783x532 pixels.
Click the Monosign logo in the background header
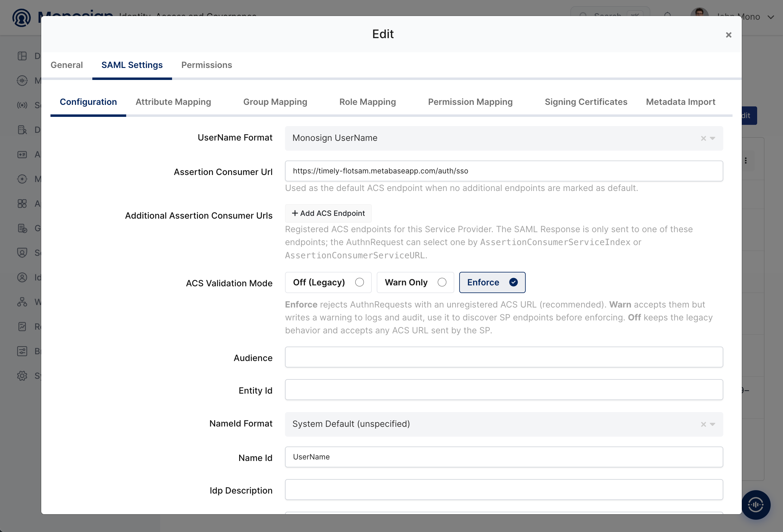point(22,18)
